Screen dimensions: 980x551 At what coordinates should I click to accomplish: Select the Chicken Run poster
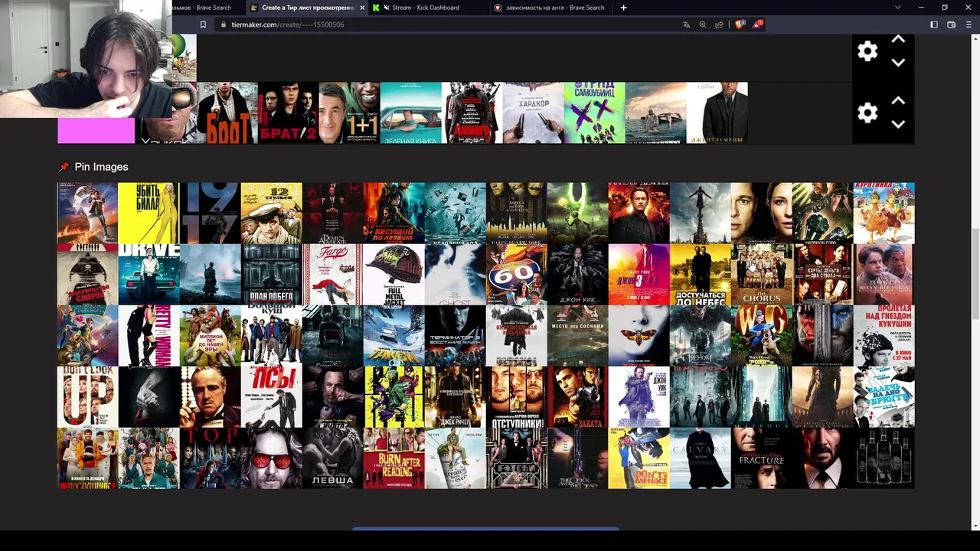pyautogui.click(x=884, y=213)
